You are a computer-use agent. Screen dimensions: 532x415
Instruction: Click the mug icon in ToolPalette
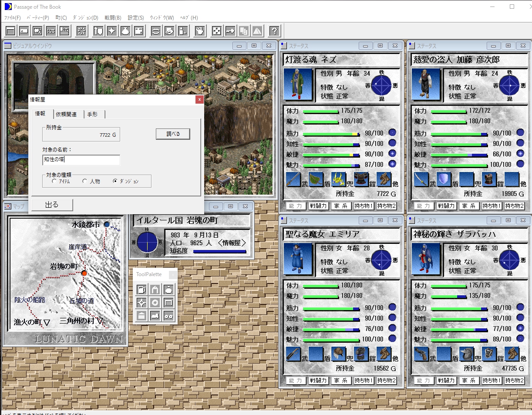(141, 289)
